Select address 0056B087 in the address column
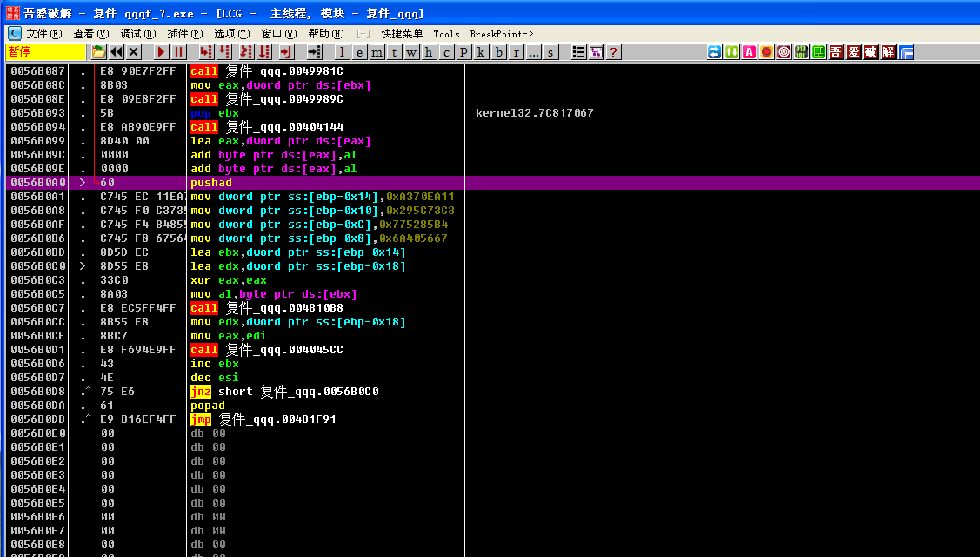The width and height of the screenshot is (980, 557). [37, 71]
